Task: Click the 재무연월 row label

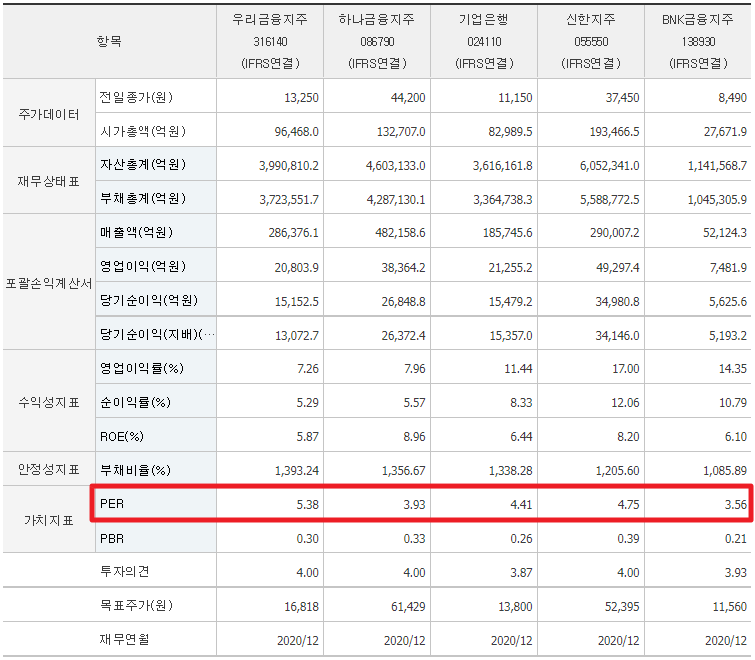Action: (124, 639)
